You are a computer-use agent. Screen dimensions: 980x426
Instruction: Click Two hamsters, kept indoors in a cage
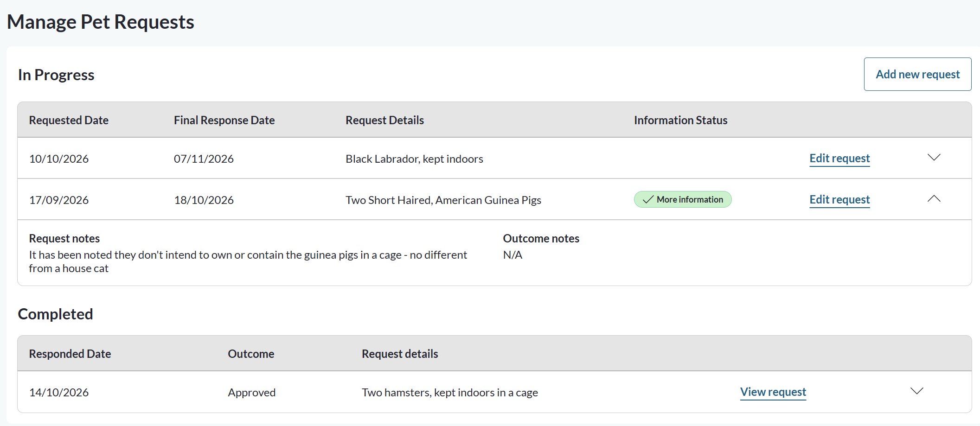pyautogui.click(x=450, y=393)
